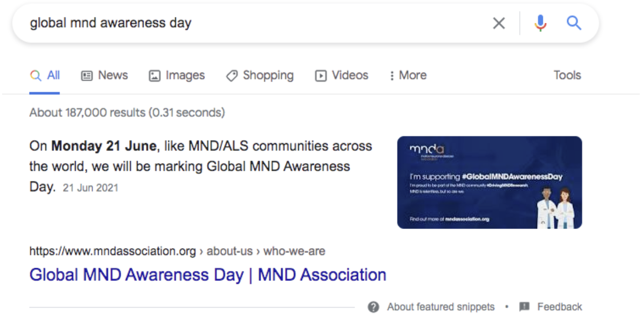Click the blue magnifier search icon
The height and width of the screenshot is (334, 644).
tap(574, 23)
